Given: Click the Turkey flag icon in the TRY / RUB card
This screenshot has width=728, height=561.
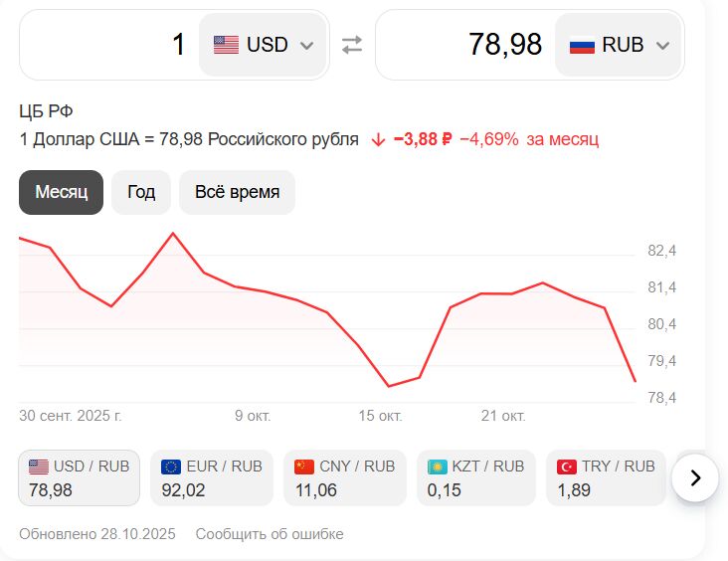Looking at the screenshot, I should click(567, 466).
